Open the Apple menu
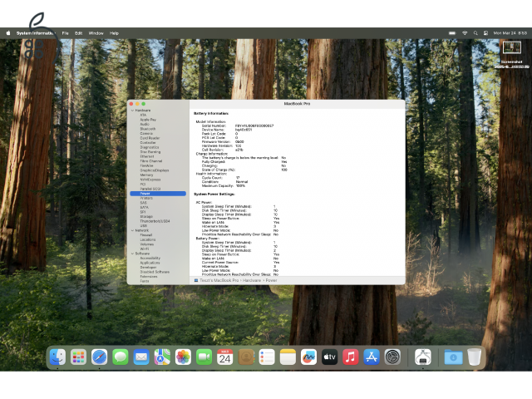 tap(8, 33)
